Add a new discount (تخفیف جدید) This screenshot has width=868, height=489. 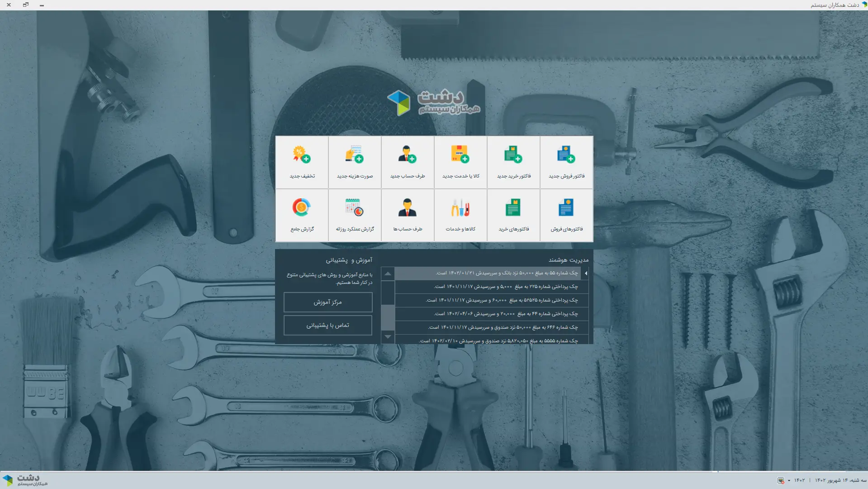pyautogui.click(x=302, y=162)
